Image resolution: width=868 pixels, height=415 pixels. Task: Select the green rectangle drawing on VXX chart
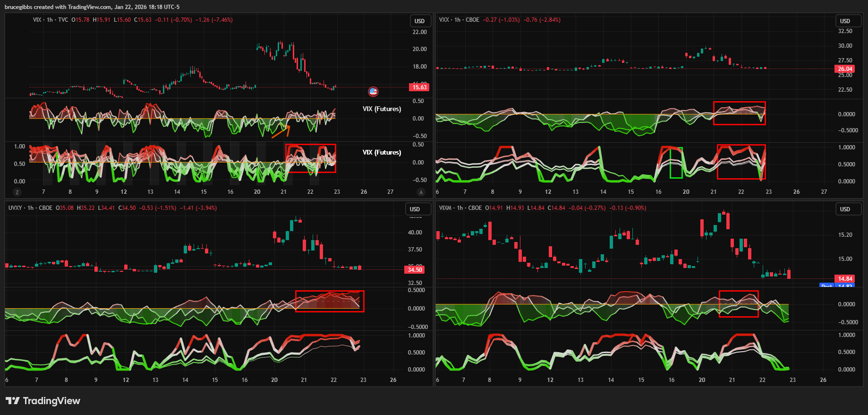tap(676, 163)
